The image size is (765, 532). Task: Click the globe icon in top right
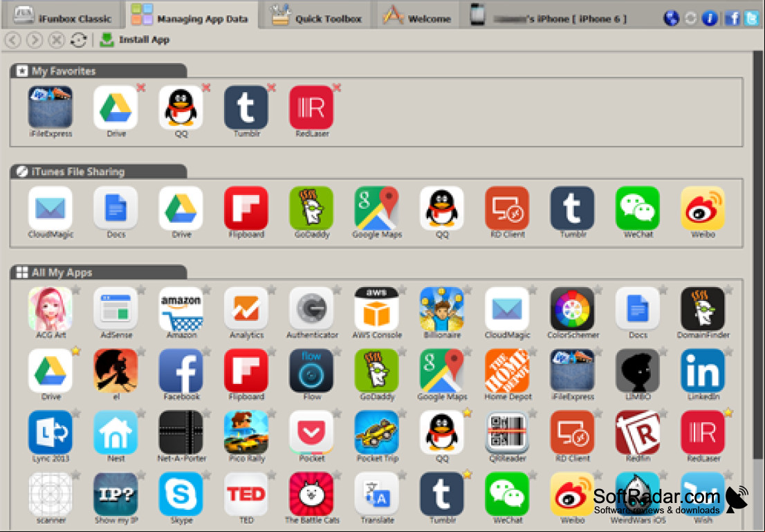pyautogui.click(x=672, y=18)
